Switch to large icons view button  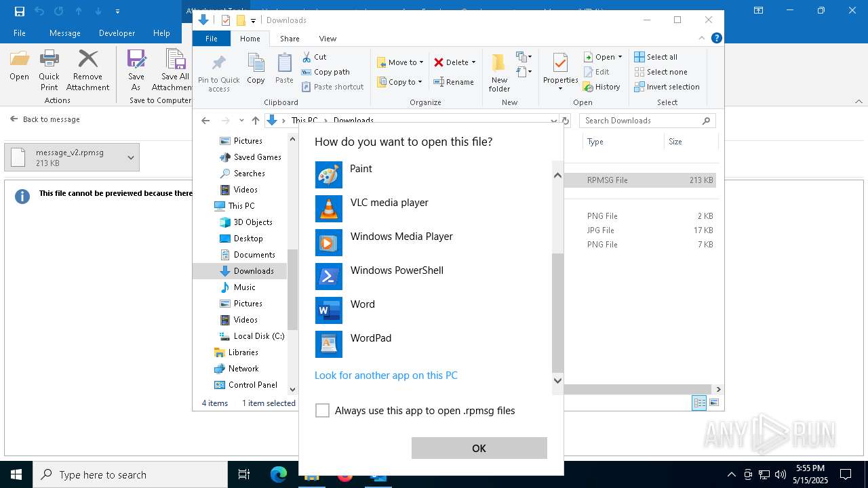(x=713, y=403)
